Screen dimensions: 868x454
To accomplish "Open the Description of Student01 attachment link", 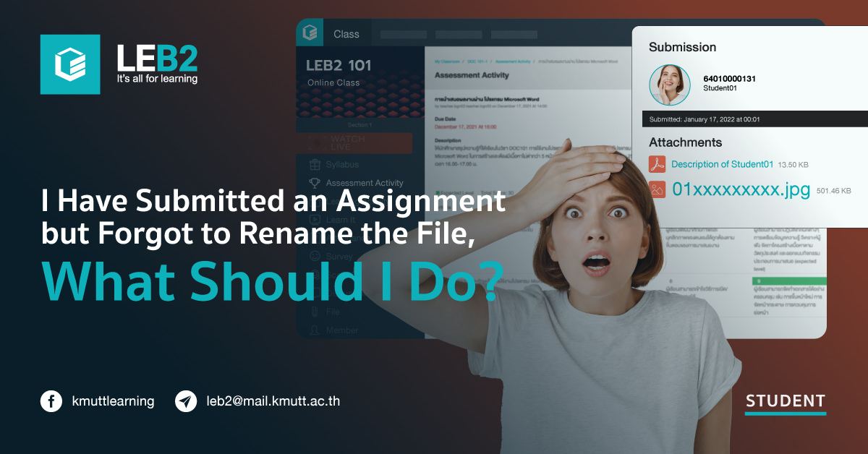I will [x=723, y=164].
